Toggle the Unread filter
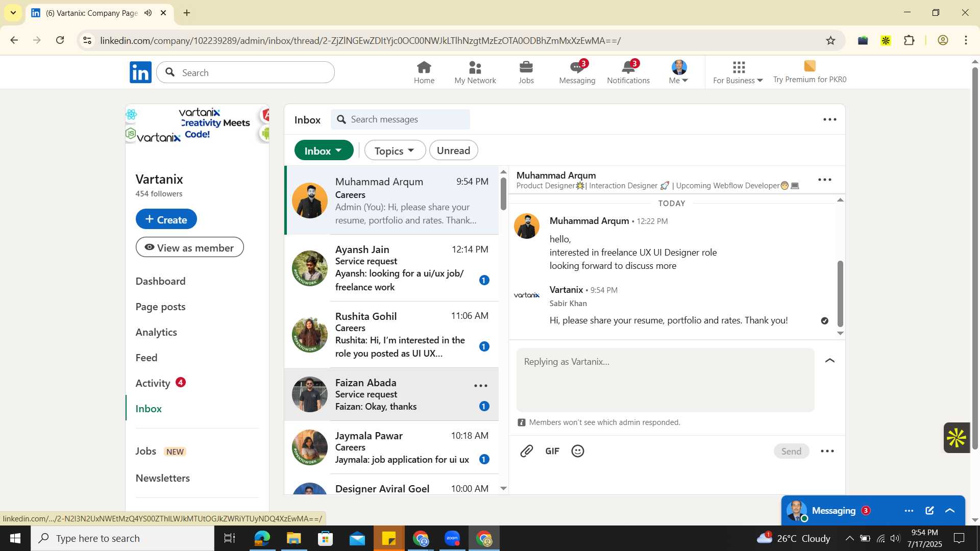The image size is (980, 551). pyautogui.click(x=453, y=151)
